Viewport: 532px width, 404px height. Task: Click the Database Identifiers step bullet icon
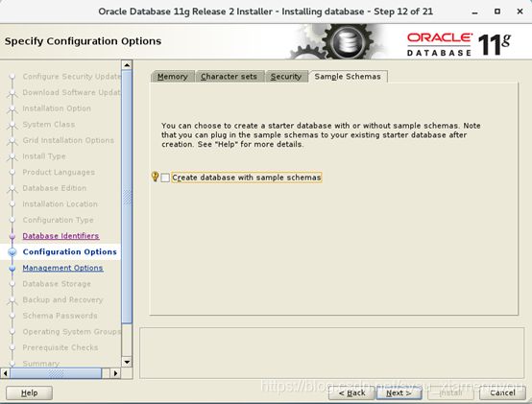[12, 236]
